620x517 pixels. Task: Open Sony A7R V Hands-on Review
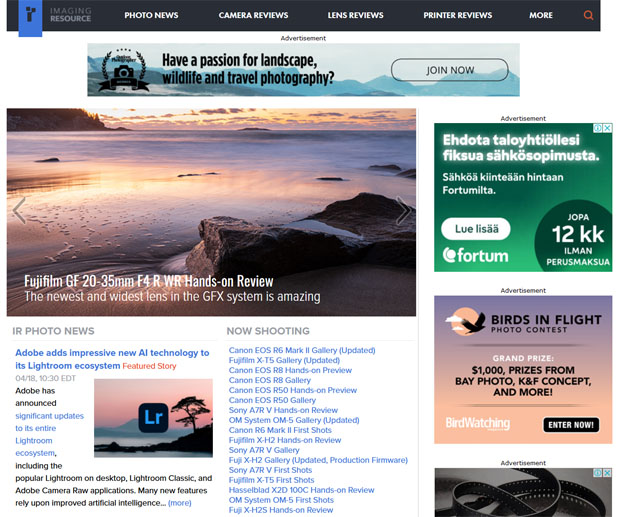click(x=283, y=410)
